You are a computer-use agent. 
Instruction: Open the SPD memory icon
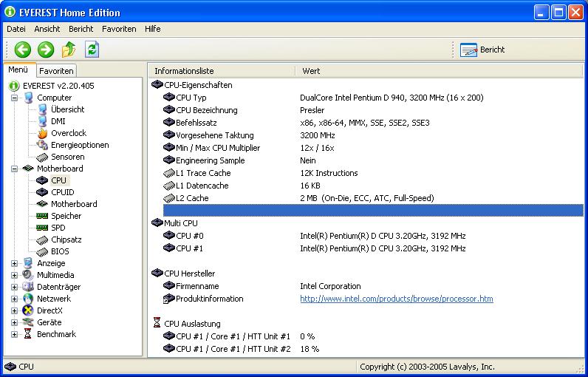pyautogui.click(x=42, y=228)
